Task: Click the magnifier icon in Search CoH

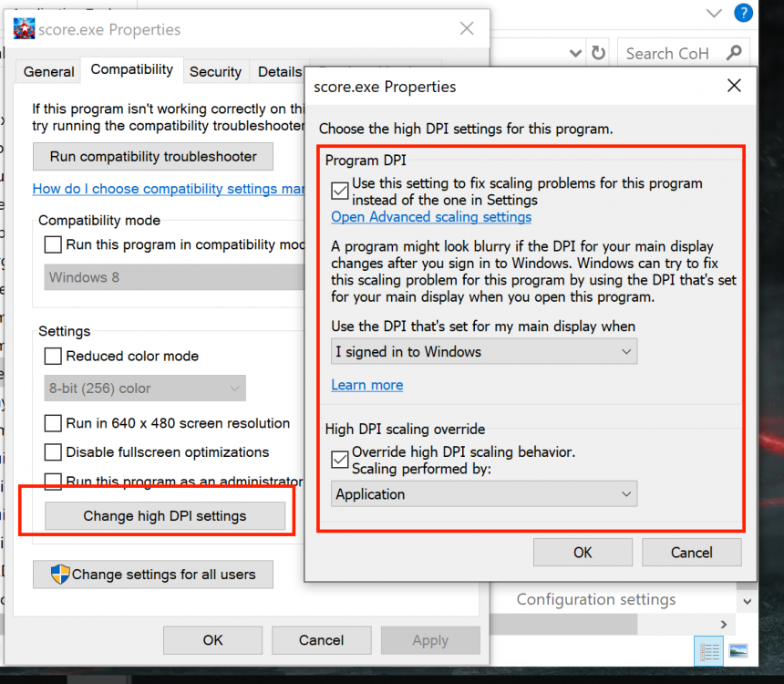Action: 733,53
